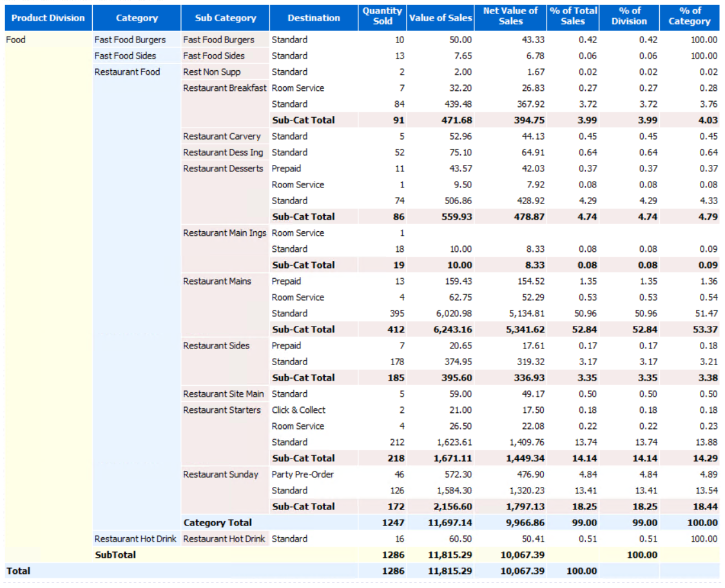Click the 6,243.16 Value of Sales cell
Viewport: 725px width, 588px height.
(450, 330)
